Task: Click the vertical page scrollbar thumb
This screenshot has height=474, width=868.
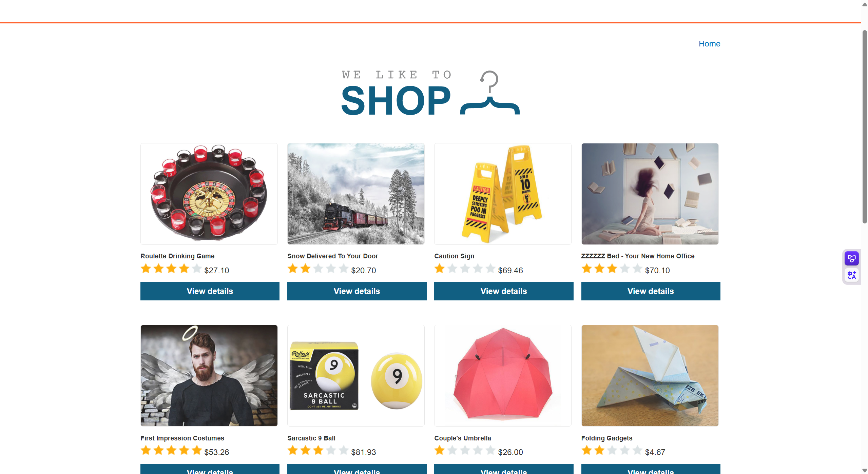Action: click(x=865, y=127)
